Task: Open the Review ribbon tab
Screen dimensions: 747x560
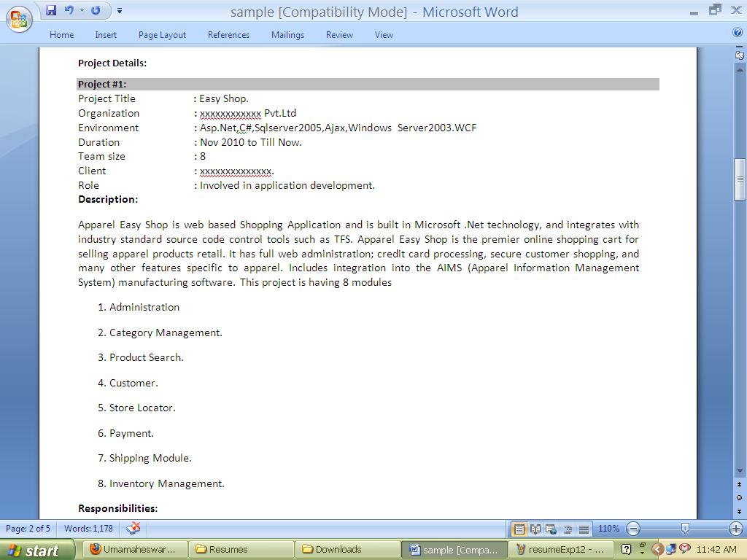Action: coord(339,35)
